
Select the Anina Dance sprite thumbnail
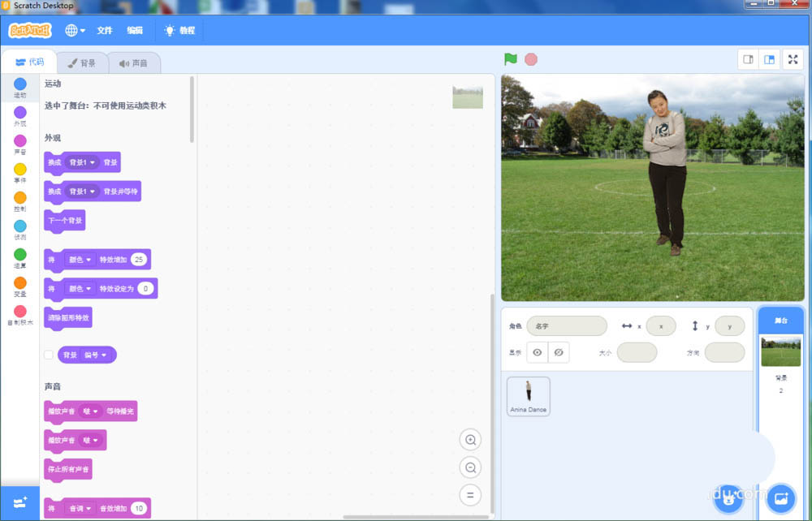pyautogui.click(x=528, y=396)
